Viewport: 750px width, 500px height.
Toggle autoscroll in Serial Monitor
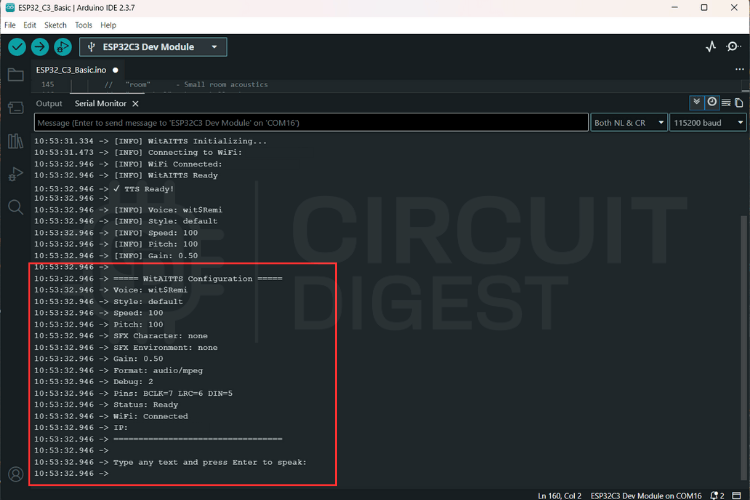pos(696,102)
